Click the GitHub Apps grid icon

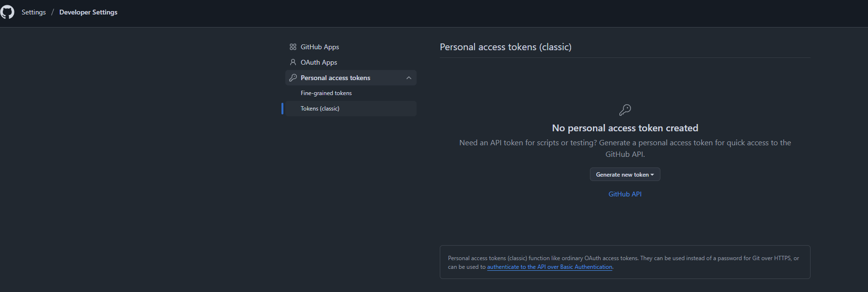(x=293, y=47)
